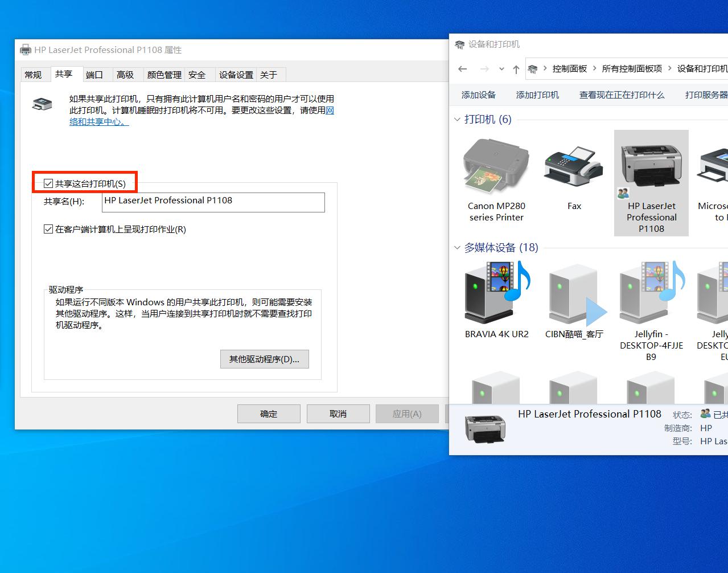This screenshot has width=728, height=573.
Task: Collapse the 多媒体设备 (18) section
Action: click(458, 248)
